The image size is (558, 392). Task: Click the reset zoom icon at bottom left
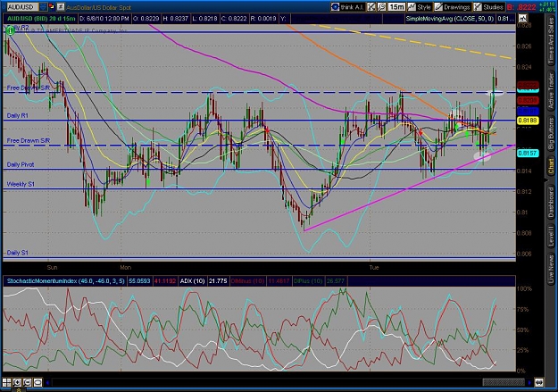37,382
